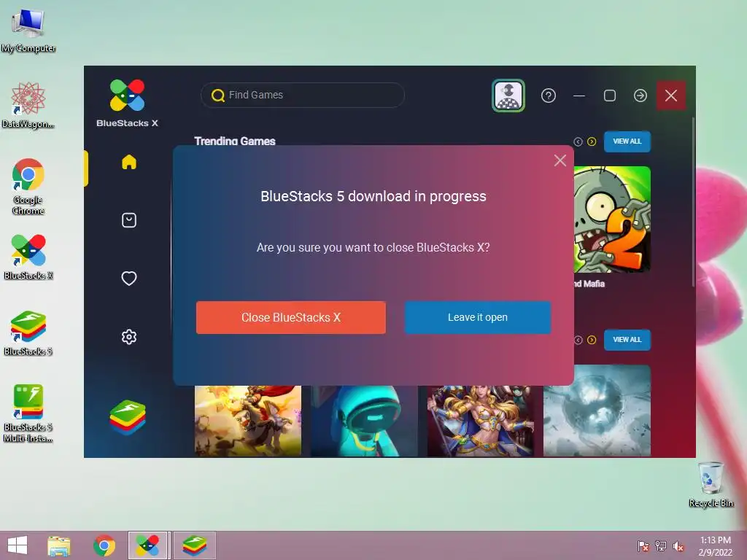Viewport: 747px width, 560px height.
Task: Open File Explorer from taskbar
Action: tap(58, 545)
